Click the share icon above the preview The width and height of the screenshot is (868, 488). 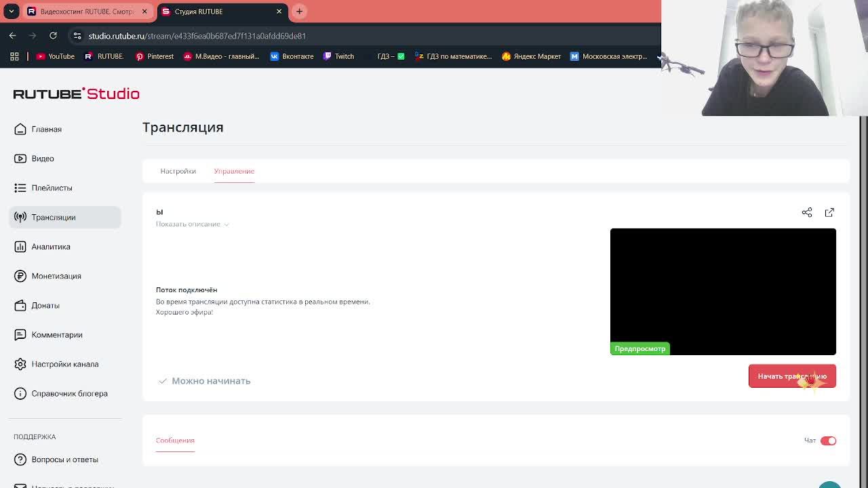click(807, 213)
